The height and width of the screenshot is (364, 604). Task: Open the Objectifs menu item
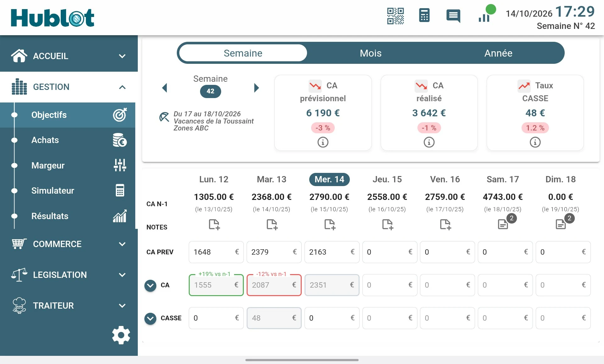point(68,115)
